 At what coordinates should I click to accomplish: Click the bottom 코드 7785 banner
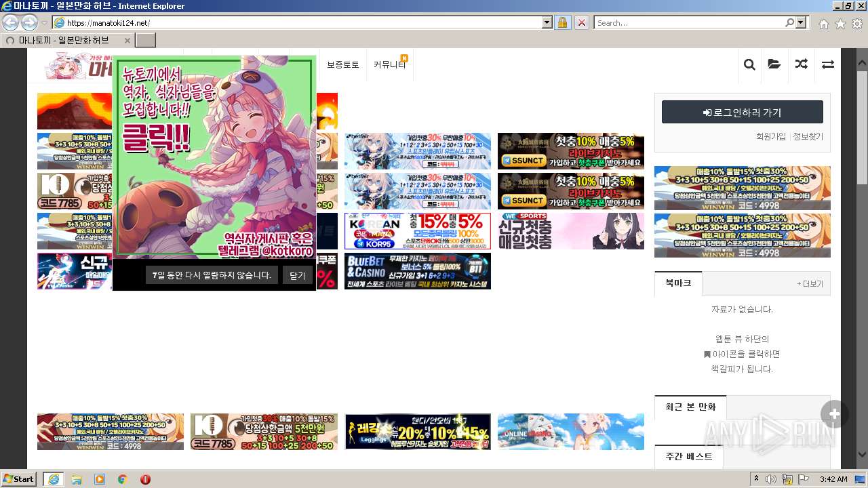[x=264, y=432]
